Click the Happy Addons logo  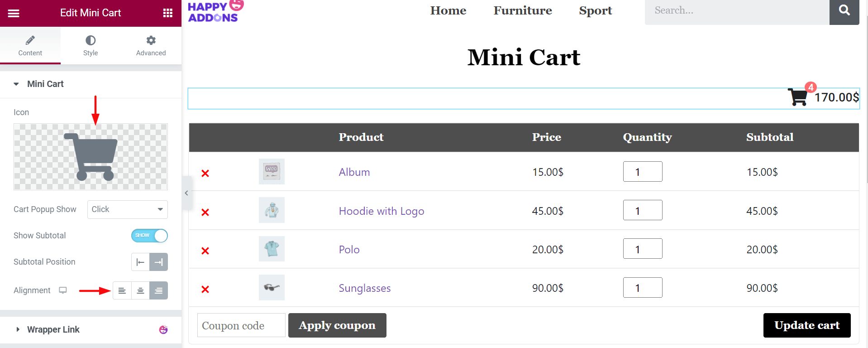click(x=215, y=11)
